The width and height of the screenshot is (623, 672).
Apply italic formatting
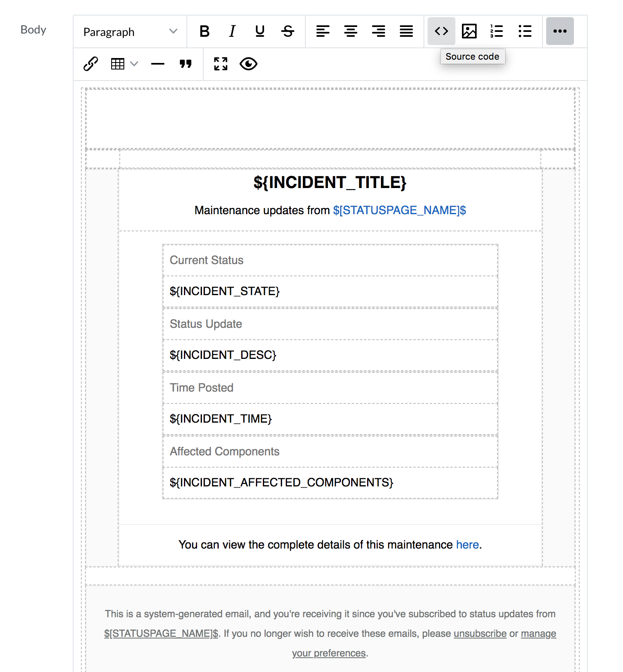232,31
